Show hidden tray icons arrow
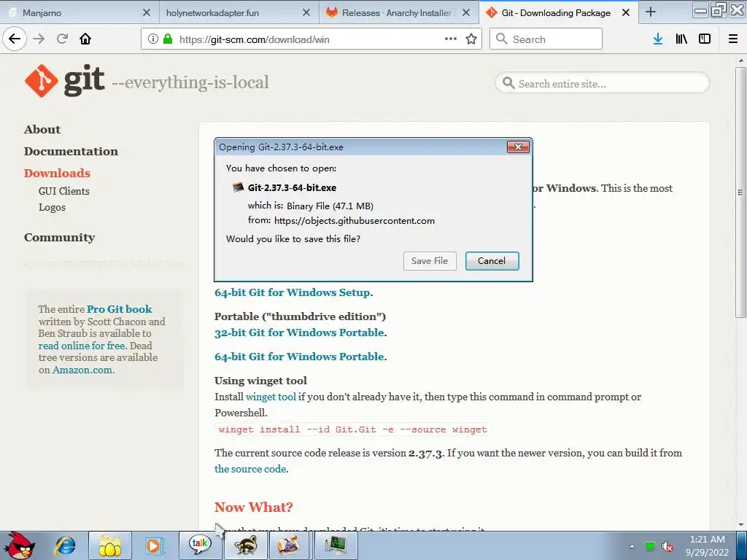 [632, 546]
